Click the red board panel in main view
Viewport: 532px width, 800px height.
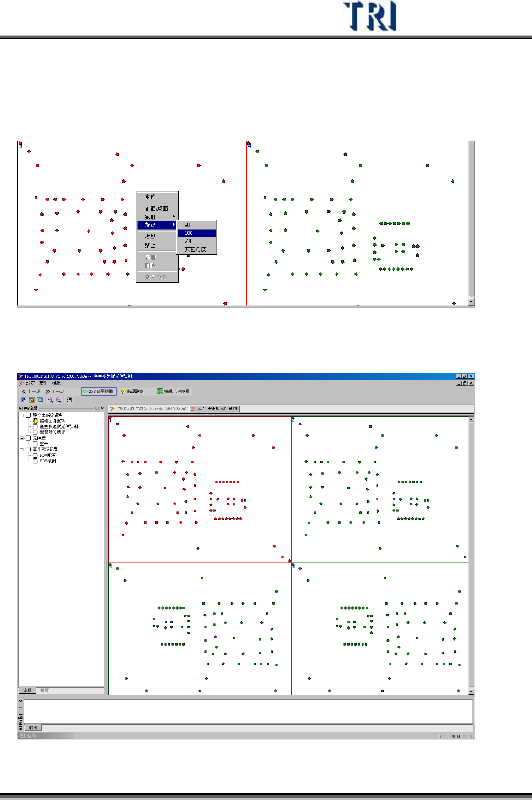[x=200, y=490]
